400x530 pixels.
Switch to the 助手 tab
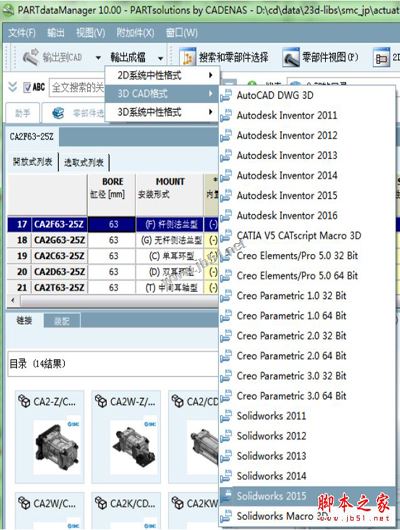pyautogui.click(x=23, y=113)
